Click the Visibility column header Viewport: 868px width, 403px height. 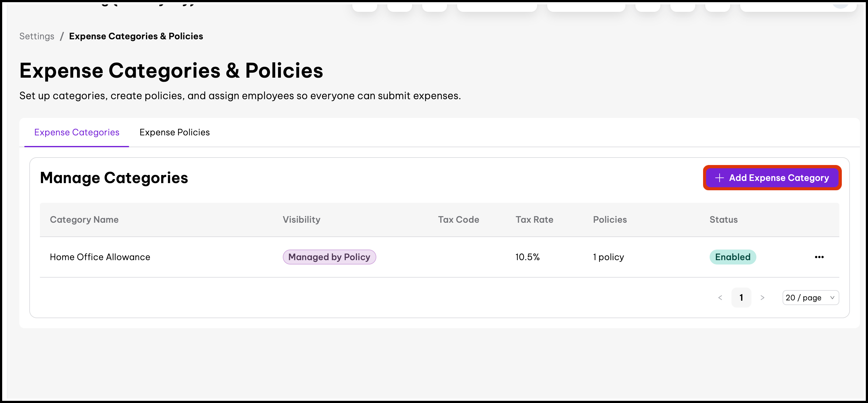click(301, 220)
